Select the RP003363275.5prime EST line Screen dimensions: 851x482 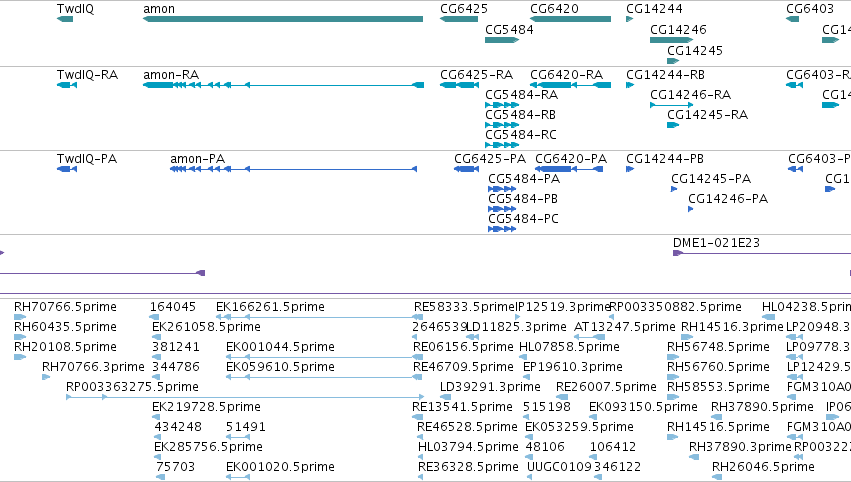[x=245, y=397]
